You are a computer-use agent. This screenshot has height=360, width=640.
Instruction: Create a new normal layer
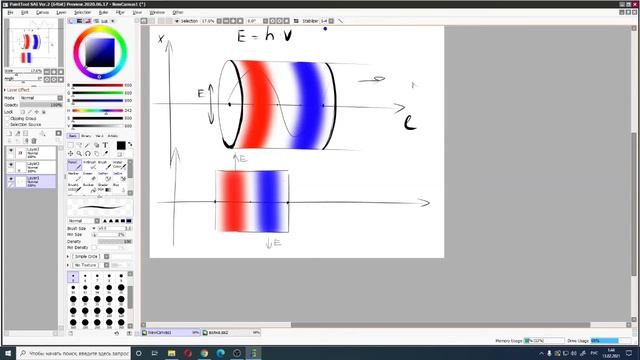point(10,133)
